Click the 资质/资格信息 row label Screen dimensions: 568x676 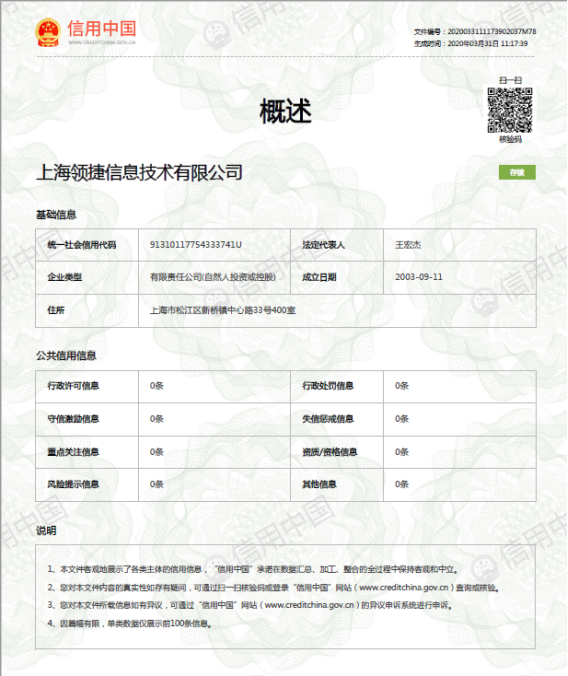click(330, 452)
